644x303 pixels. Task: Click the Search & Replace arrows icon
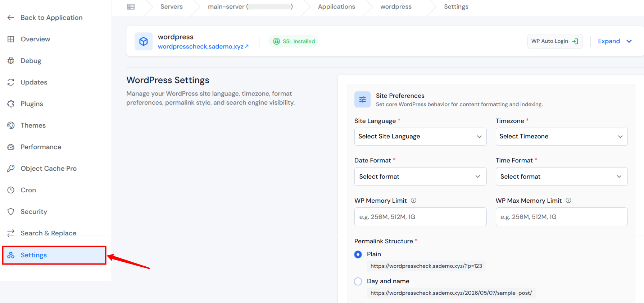pyautogui.click(x=11, y=233)
